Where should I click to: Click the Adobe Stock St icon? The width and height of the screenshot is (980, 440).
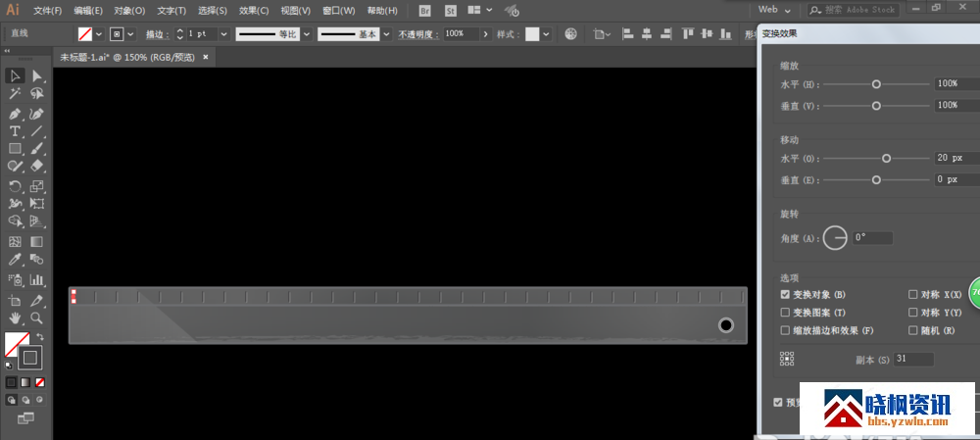pos(450,11)
